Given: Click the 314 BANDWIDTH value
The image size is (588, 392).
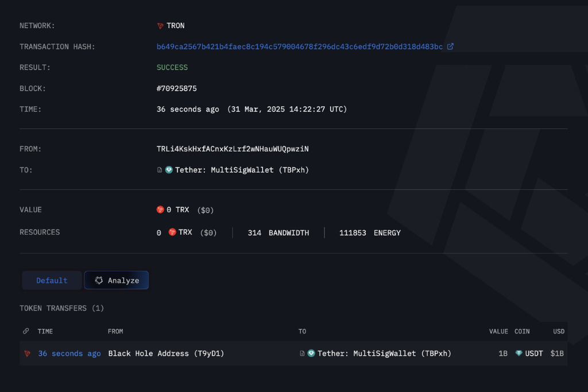Looking at the screenshot, I should [278, 232].
